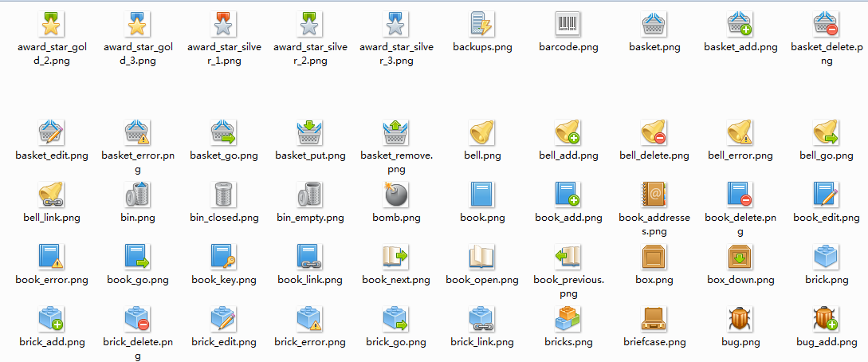Click the "book_open.png" file name text
The width and height of the screenshot is (868, 362).
(482, 280)
